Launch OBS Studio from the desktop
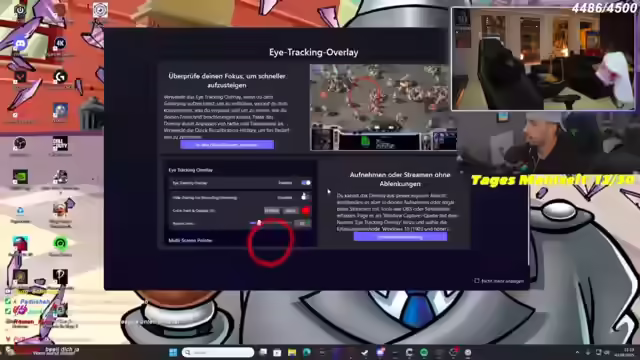640x360 pixels. pos(20,144)
